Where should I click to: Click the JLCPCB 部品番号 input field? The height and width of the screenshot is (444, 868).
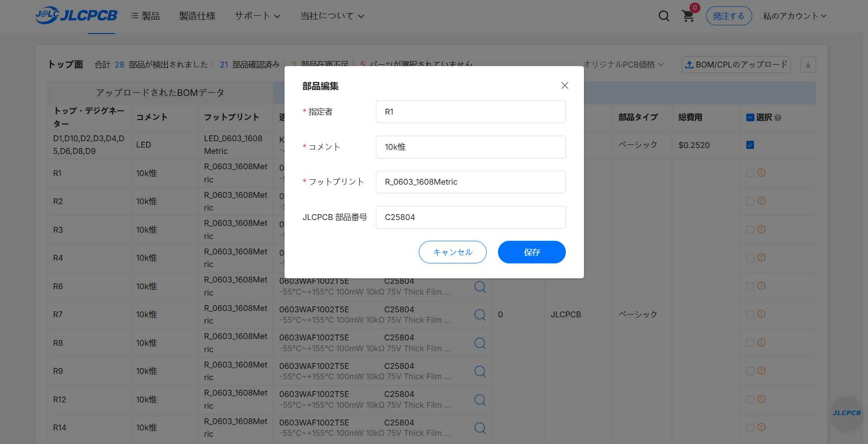coord(471,217)
